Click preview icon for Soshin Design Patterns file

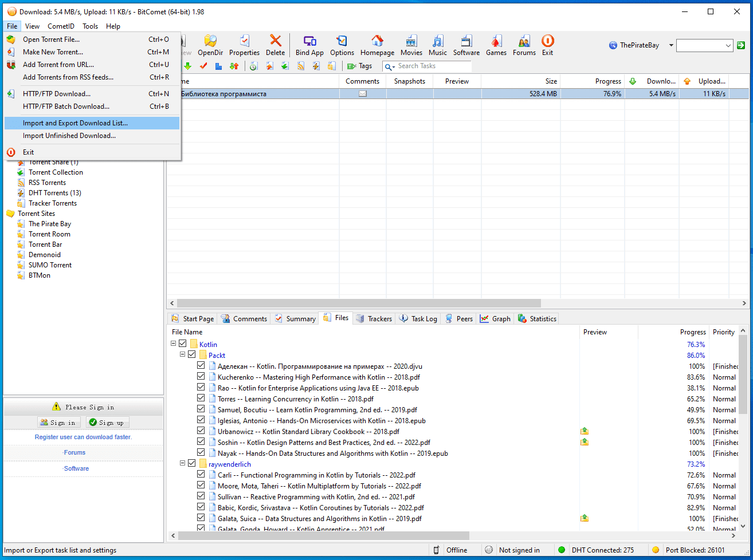point(585,442)
